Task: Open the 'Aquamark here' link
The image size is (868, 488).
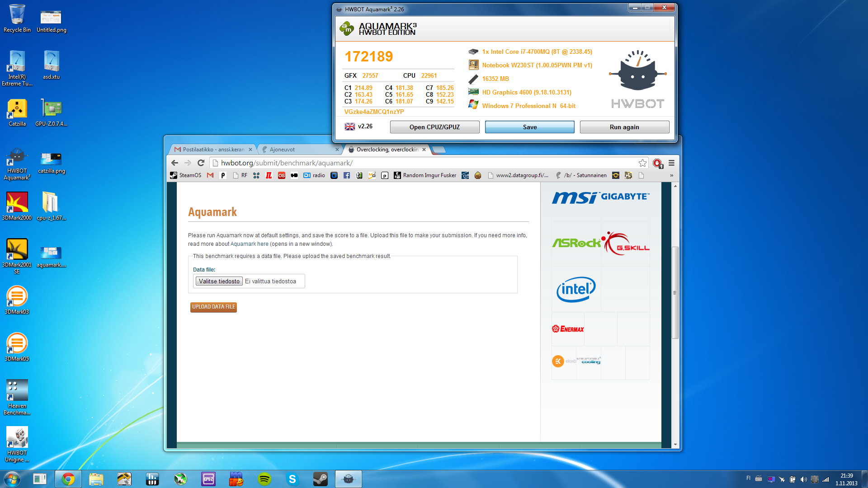Action: pyautogui.click(x=250, y=244)
